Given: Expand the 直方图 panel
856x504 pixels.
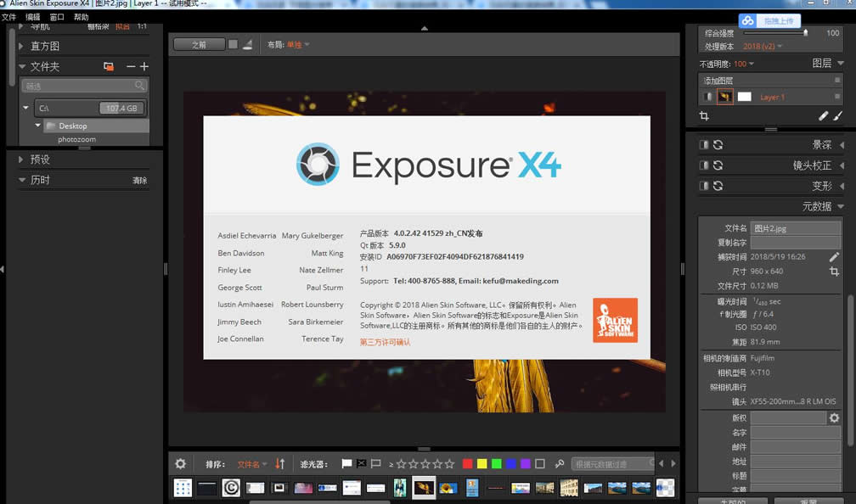Looking at the screenshot, I should [x=20, y=46].
